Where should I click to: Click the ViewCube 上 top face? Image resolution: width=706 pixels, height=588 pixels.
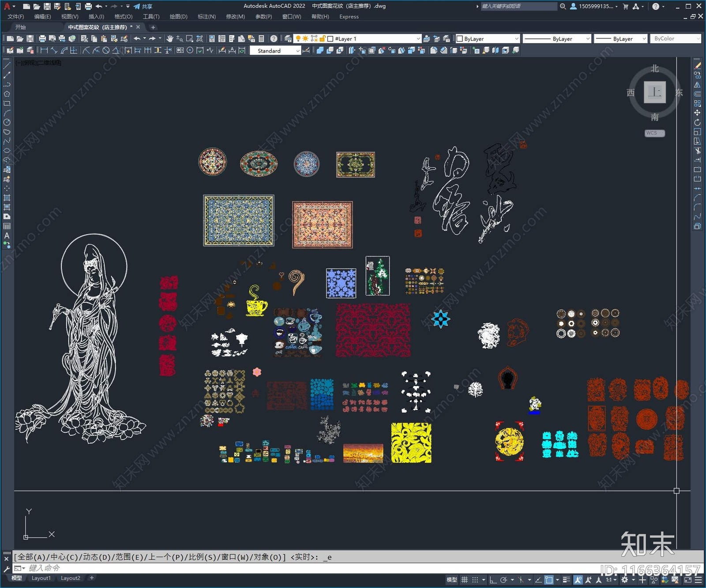click(x=655, y=92)
